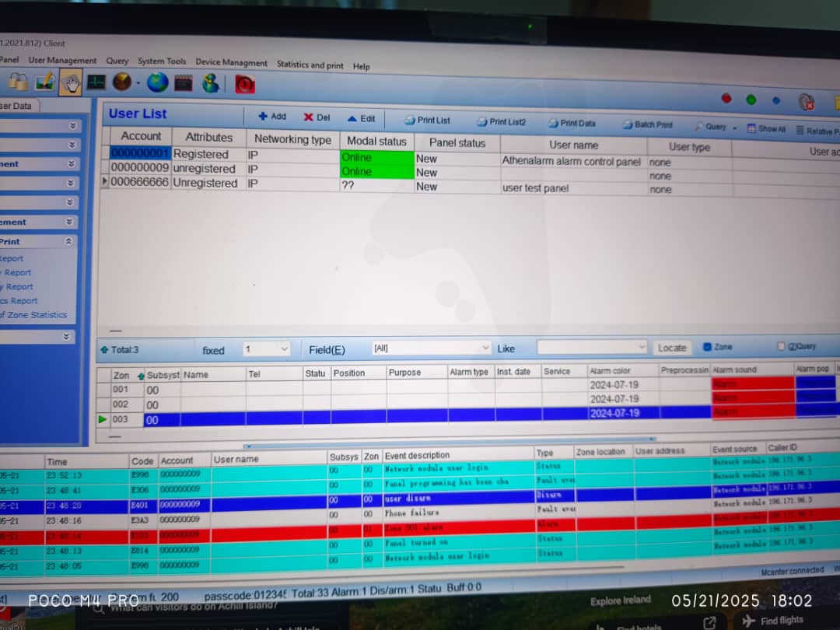The width and height of the screenshot is (840, 630).
Task: Click the red status dot indicator
Action: click(x=726, y=98)
